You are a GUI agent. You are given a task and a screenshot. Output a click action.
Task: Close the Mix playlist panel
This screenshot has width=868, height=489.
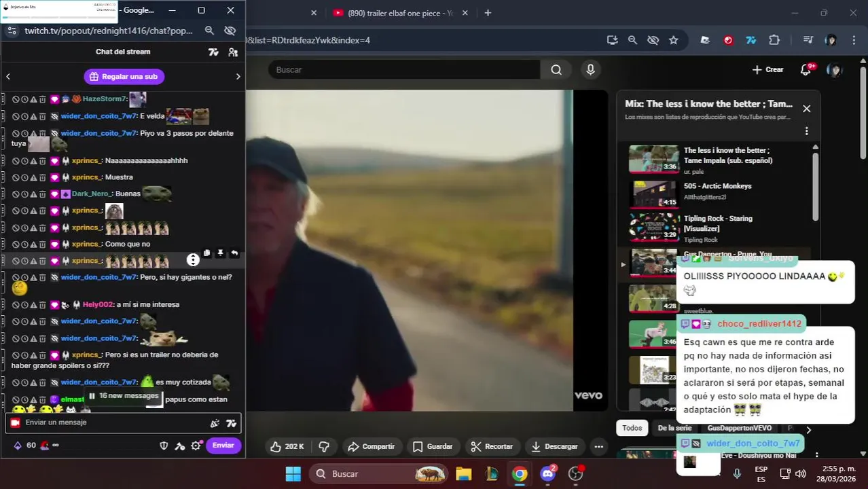(x=806, y=109)
